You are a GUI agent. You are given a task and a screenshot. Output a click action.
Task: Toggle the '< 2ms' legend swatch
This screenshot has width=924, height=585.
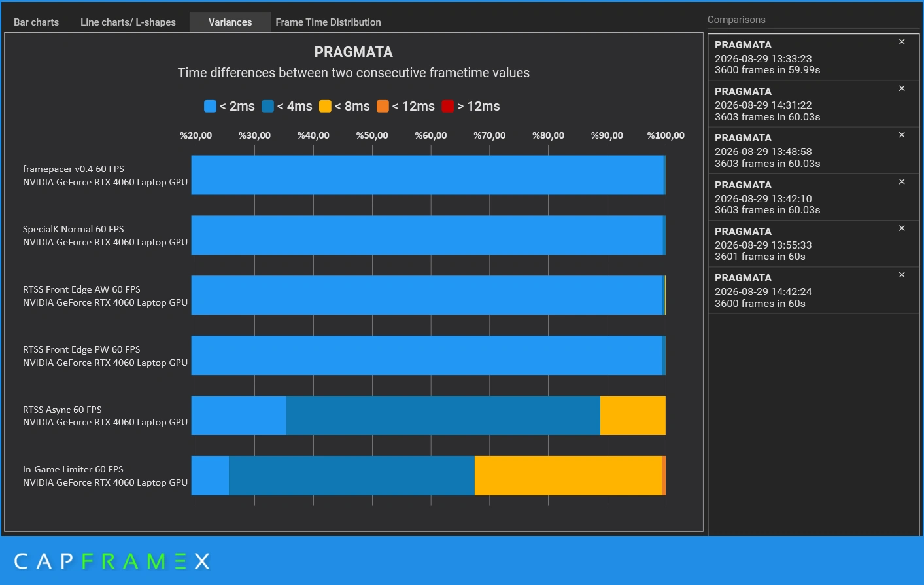coord(210,106)
